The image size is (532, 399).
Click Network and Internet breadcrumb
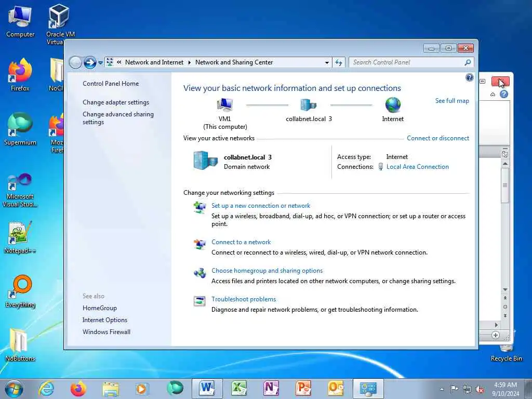[x=154, y=62]
